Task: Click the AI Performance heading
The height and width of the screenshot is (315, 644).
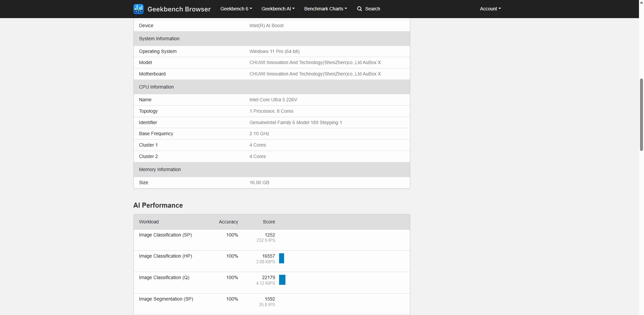Action: point(158,205)
